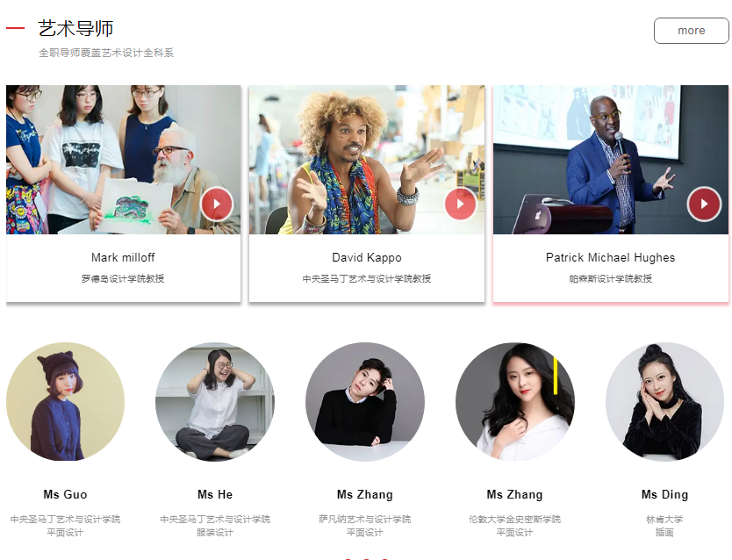Screen dimensions: 732x560
Task: Play Patrick Michael Hughes's video
Action: point(704,204)
